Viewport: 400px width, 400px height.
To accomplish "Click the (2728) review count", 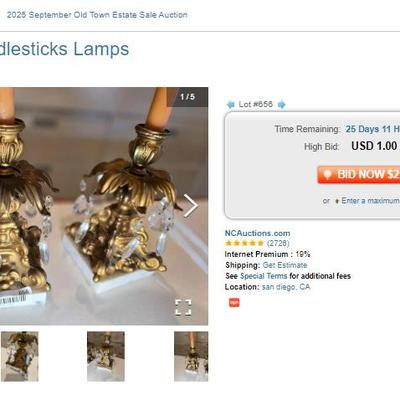I will pyautogui.click(x=278, y=243).
